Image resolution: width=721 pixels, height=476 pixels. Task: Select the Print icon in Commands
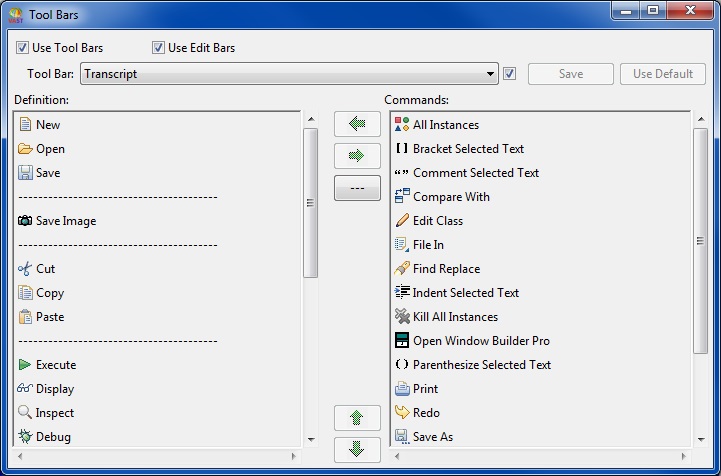[x=402, y=389]
